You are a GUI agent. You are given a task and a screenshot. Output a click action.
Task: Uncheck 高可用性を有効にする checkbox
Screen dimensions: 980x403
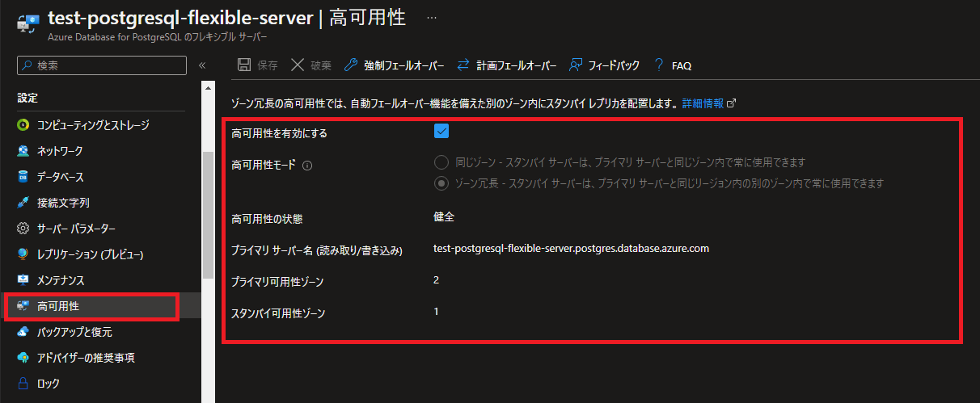[x=441, y=131]
